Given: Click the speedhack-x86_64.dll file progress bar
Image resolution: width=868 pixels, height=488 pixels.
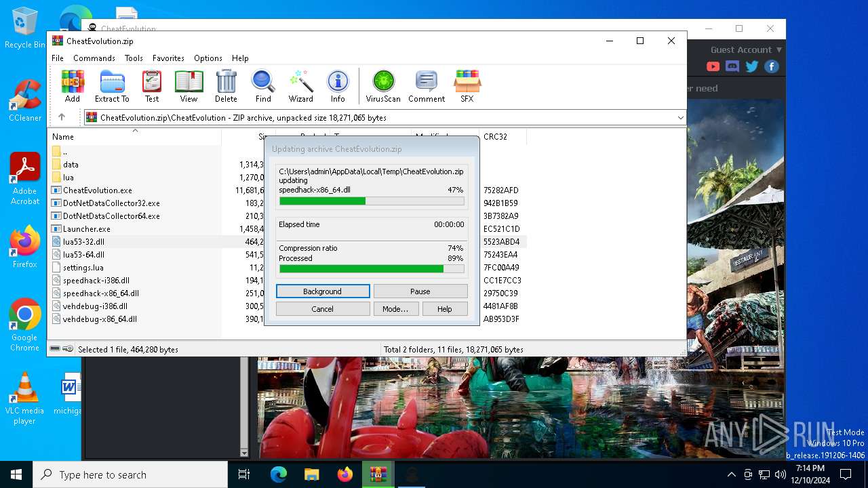Looking at the screenshot, I should (372, 201).
